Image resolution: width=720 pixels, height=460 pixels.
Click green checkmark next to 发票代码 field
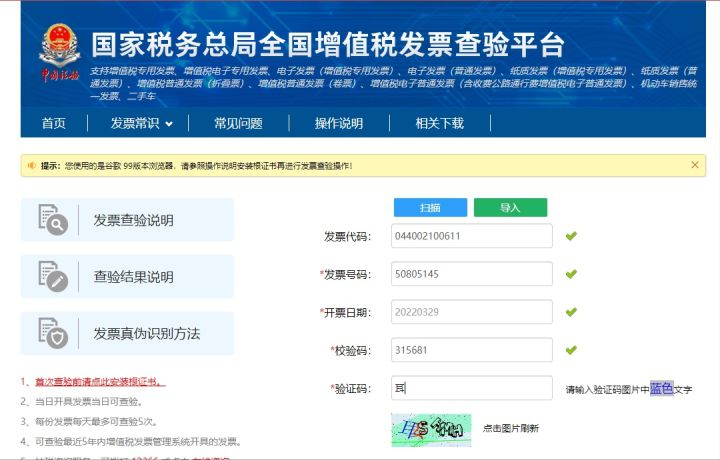[571, 236]
